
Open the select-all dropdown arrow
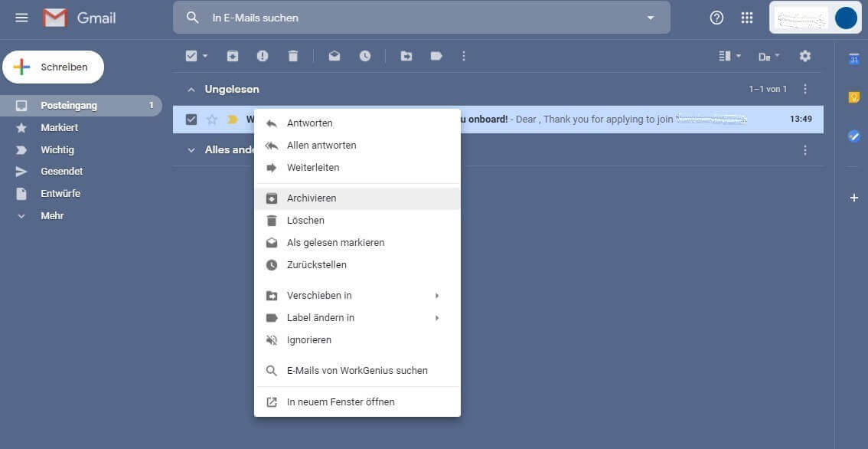205,56
